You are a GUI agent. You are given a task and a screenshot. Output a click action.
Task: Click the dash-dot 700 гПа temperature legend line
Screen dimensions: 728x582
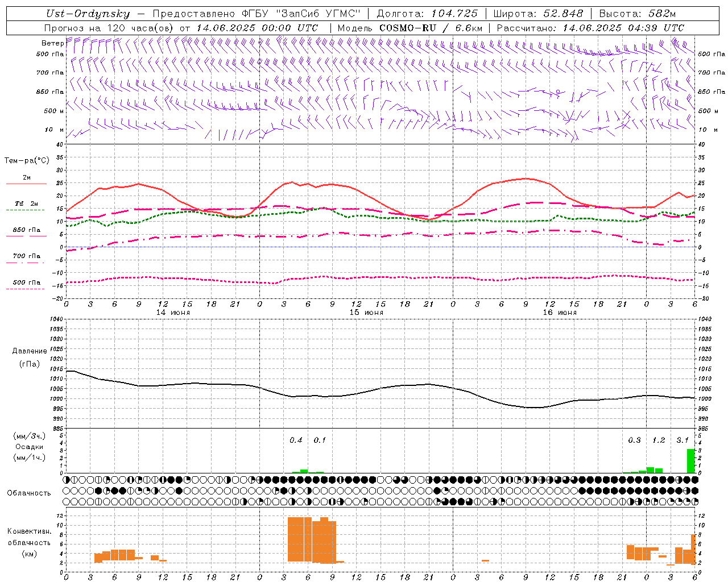click(x=25, y=263)
